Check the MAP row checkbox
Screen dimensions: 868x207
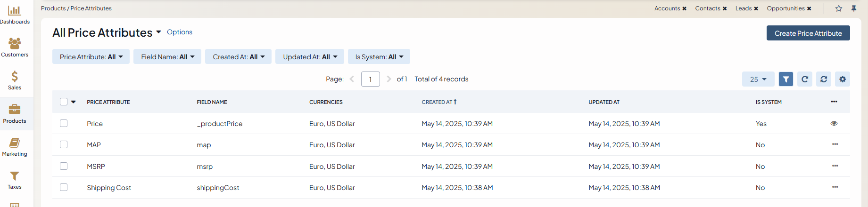[x=64, y=145]
